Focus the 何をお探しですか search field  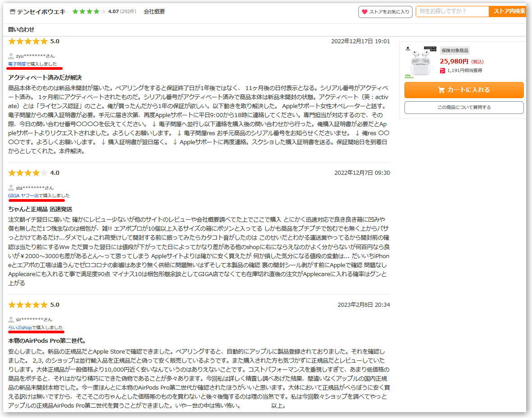[x=452, y=11]
